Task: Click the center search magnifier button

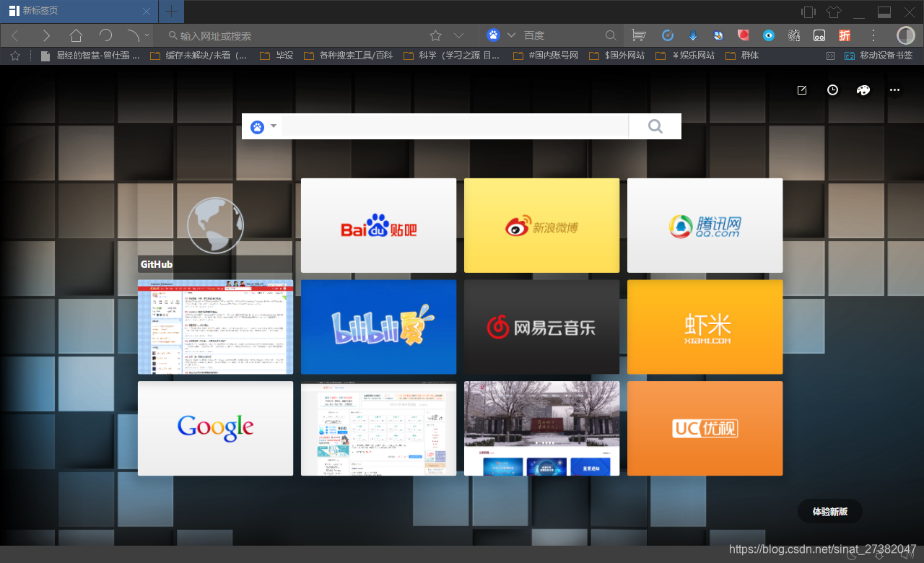Action: 655,126
